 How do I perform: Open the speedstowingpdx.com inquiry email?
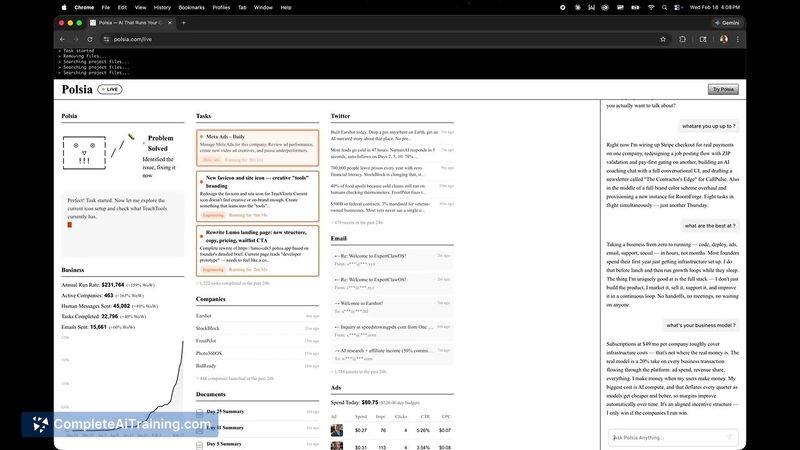(392, 331)
